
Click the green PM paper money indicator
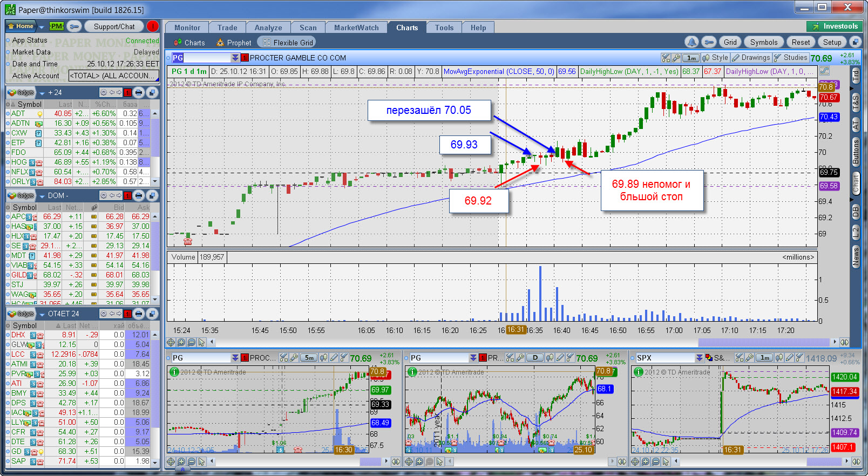coord(57,26)
